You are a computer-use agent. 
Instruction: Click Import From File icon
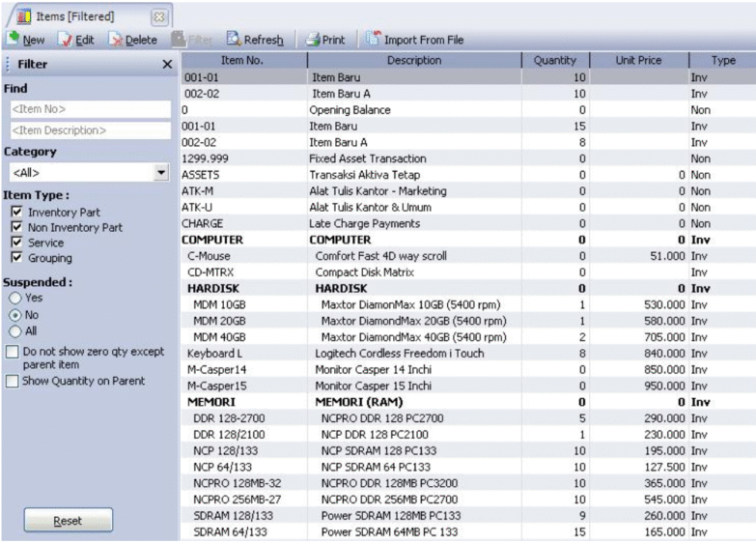[373, 40]
